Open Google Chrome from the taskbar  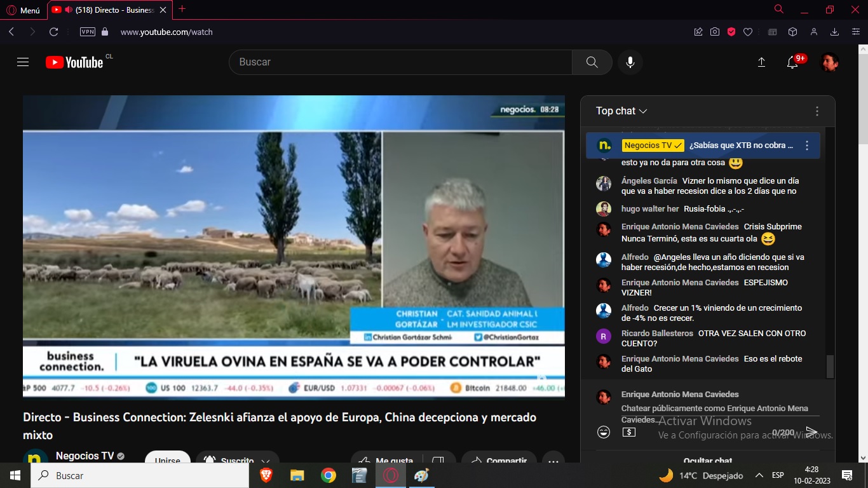[x=329, y=475]
